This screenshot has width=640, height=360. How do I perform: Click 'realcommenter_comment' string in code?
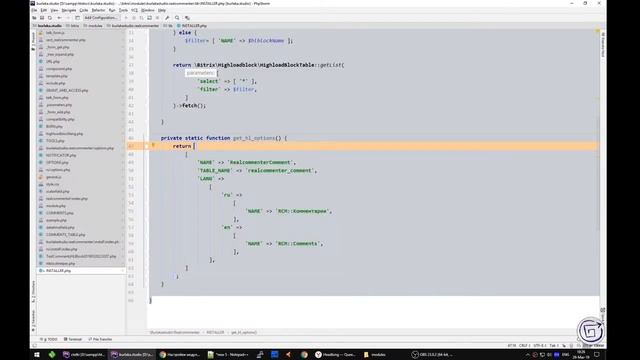pyautogui.click(x=280, y=171)
